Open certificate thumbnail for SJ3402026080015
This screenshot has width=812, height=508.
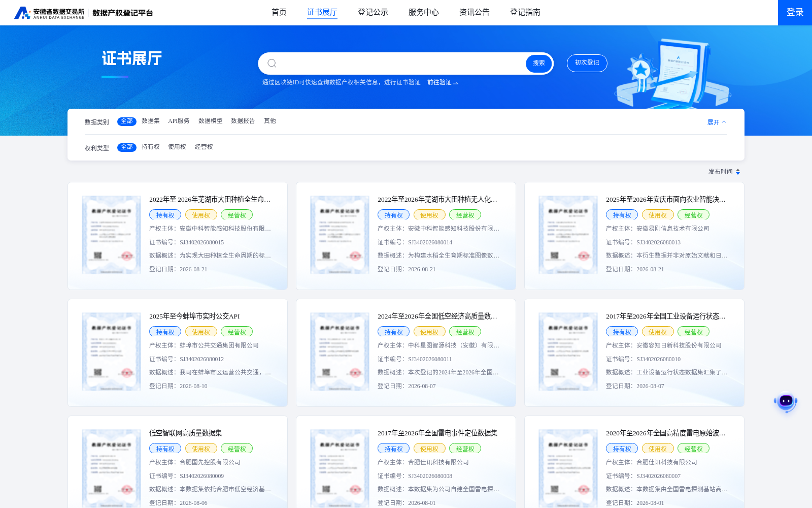(112, 235)
